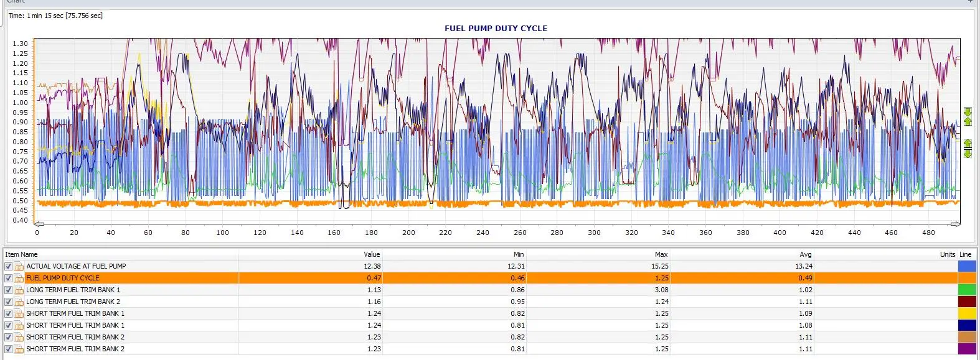Toggle the FUEL PUMP DUTY CYCLE checkbox
Viewport: 980px width, 360px height.
9,278
